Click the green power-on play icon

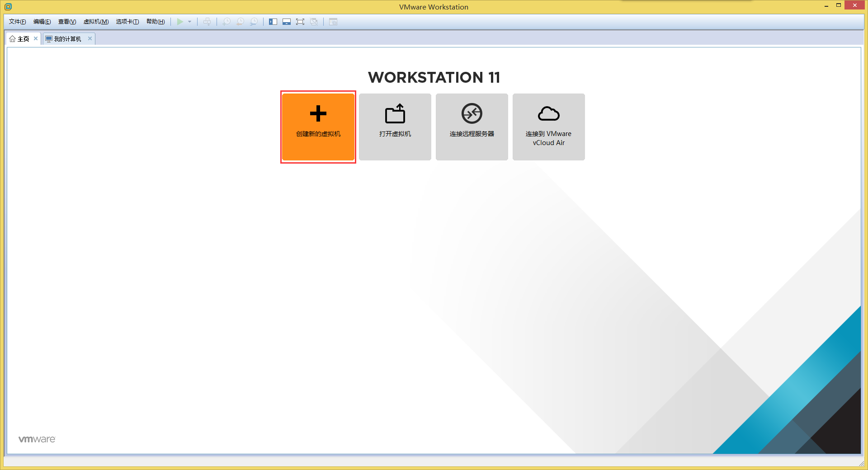pos(180,22)
